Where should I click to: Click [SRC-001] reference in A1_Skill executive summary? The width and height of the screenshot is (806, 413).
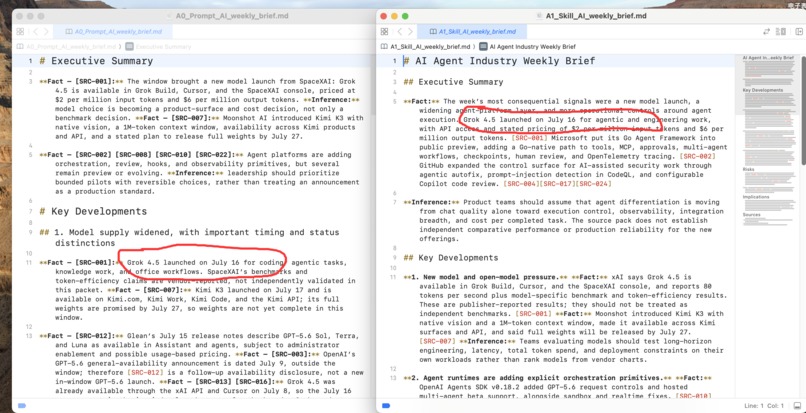pyautogui.click(x=529, y=138)
